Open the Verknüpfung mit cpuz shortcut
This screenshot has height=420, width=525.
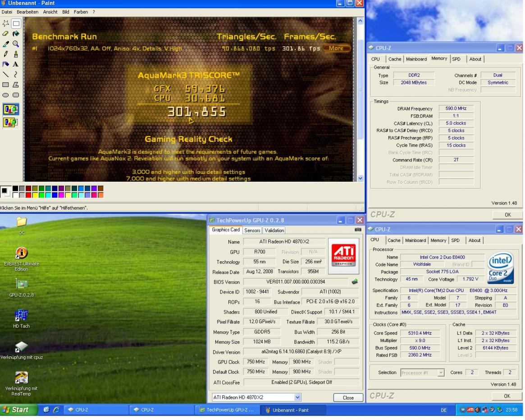22,350
